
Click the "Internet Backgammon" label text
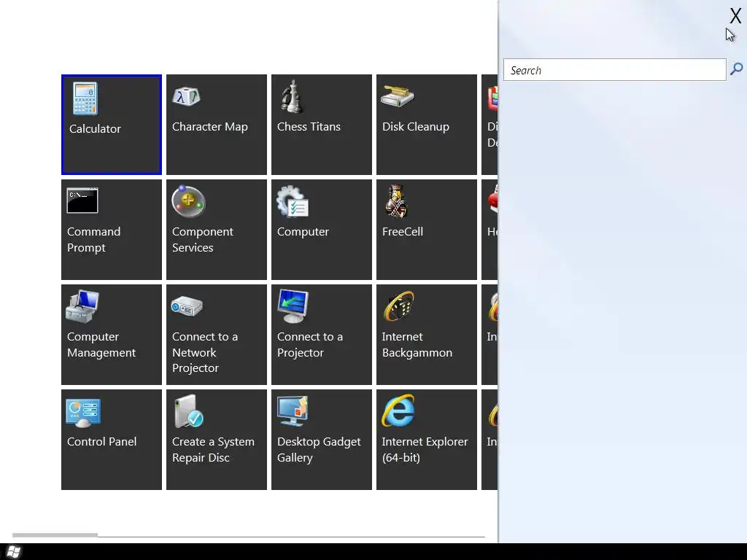pyautogui.click(x=417, y=345)
